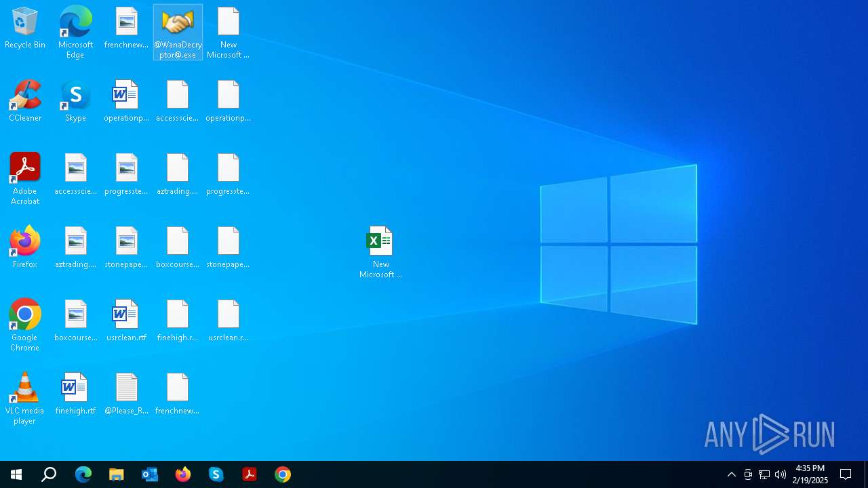Select the boxcourse... image file icon
The width and height of the screenshot is (868, 488).
tap(75, 322)
